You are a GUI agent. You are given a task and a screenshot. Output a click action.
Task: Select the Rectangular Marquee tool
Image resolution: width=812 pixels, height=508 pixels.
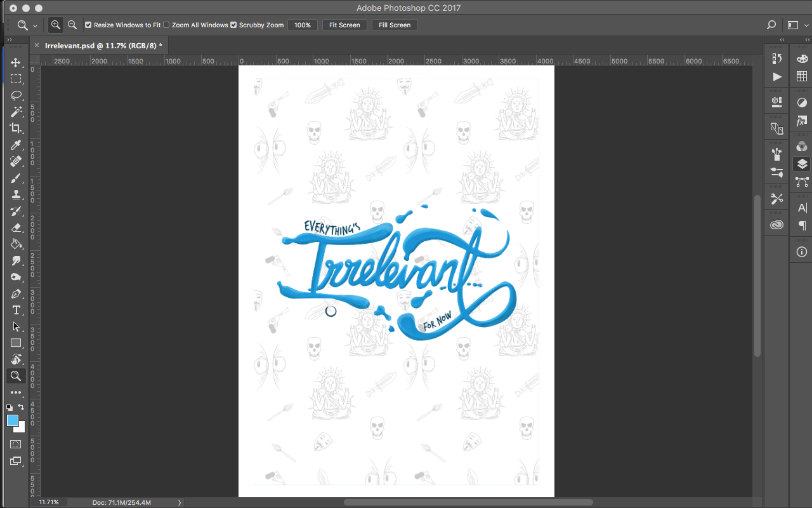[16, 79]
